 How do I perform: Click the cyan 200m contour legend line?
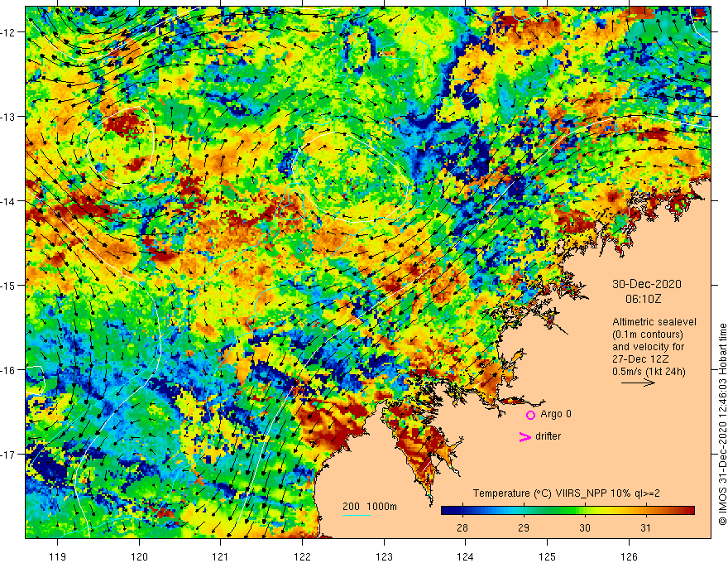pos(357,516)
